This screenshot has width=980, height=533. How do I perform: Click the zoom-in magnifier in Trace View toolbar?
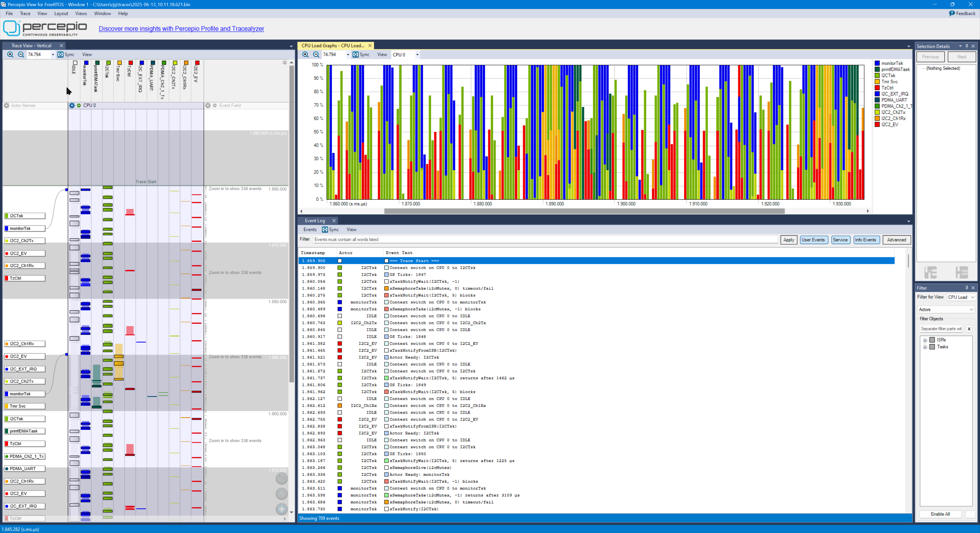[x=10, y=54]
